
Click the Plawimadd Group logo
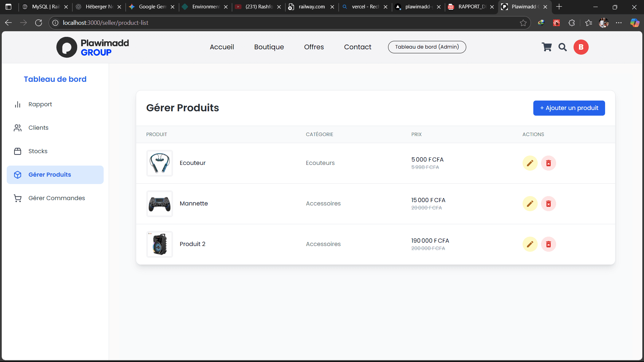pos(93,47)
